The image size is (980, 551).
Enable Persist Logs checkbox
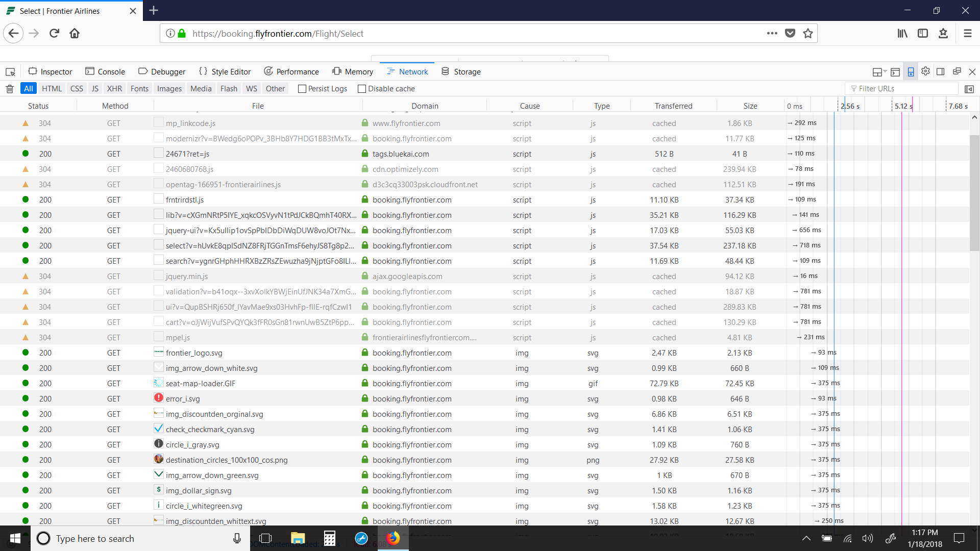[x=302, y=89]
